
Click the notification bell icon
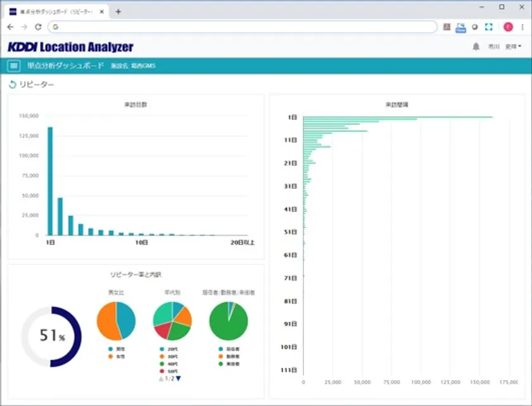[x=476, y=47]
